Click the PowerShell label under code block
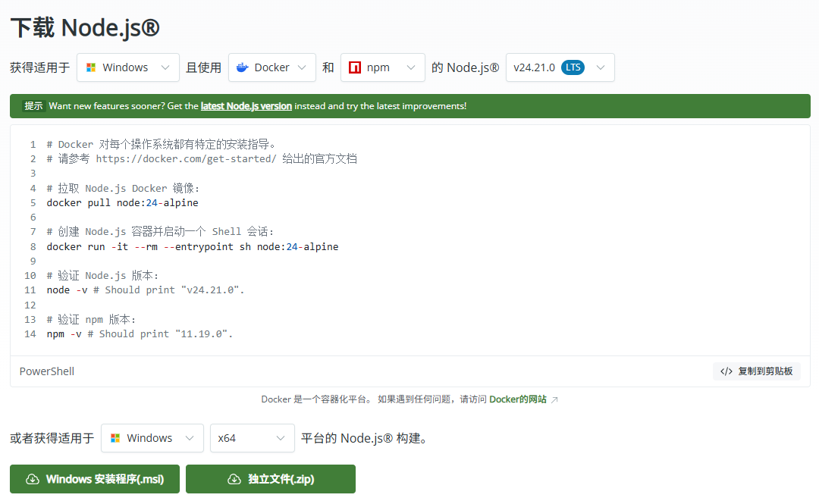Screen dimensions: 819x504 click(x=47, y=371)
